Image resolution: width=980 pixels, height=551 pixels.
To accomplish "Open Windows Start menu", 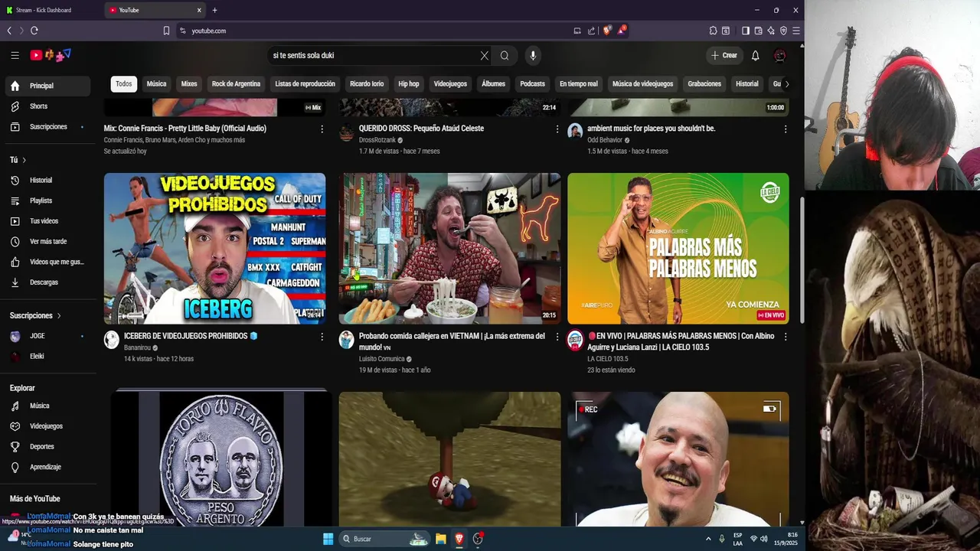I will tap(328, 539).
